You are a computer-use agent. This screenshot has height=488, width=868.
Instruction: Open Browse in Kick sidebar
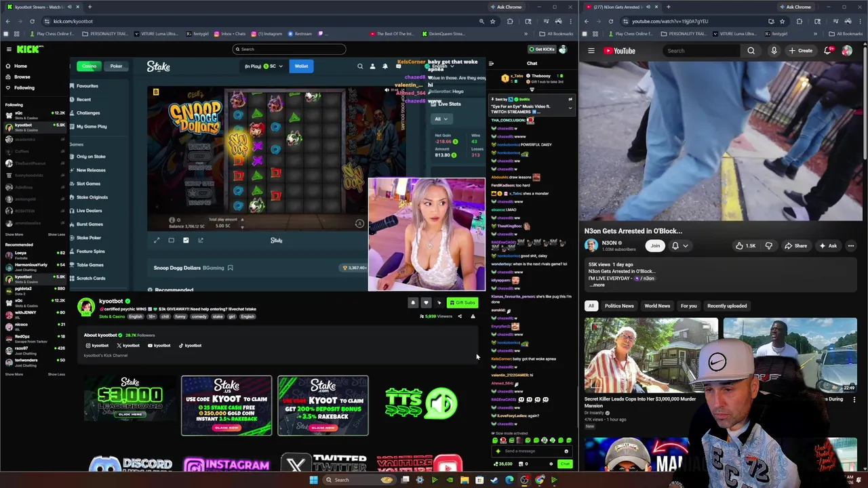pyautogui.click(x=18, y=77)
